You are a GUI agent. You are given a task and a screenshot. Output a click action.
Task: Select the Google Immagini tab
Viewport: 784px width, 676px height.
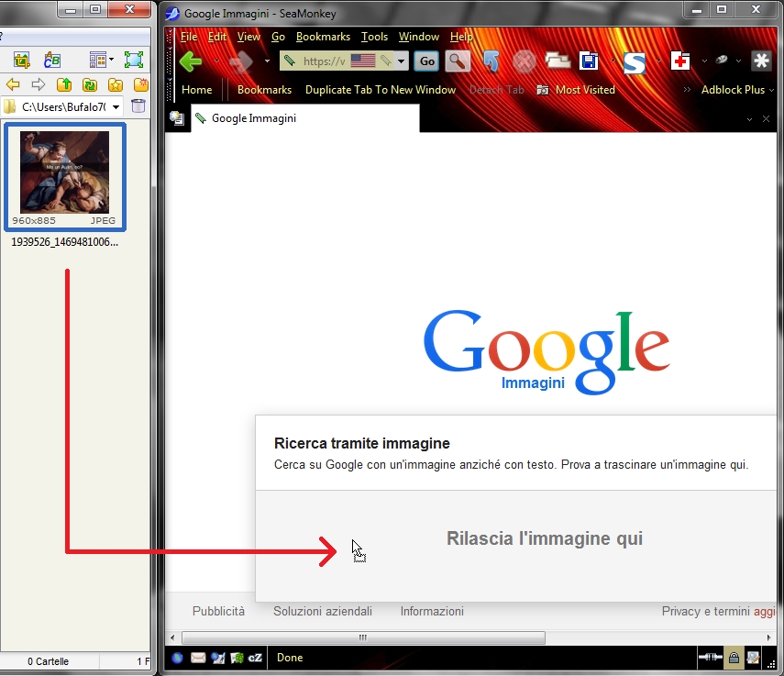pyautogui.click(x=305, y=118)
